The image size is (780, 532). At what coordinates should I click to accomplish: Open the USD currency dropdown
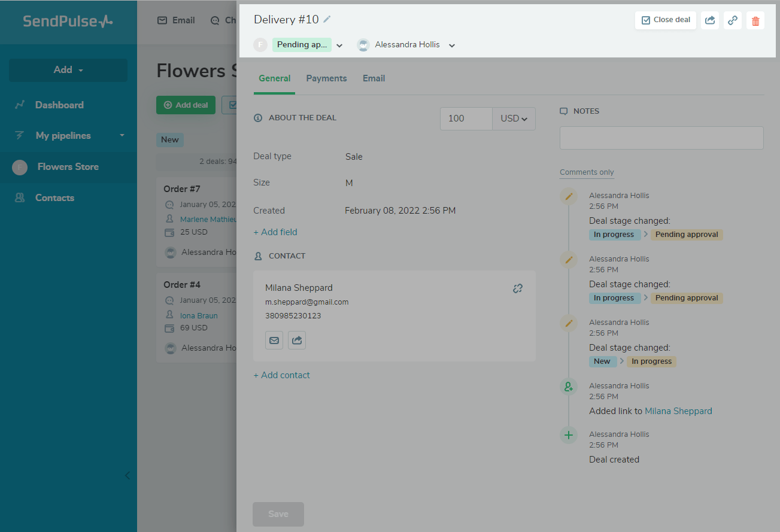(x=514, y=118)
